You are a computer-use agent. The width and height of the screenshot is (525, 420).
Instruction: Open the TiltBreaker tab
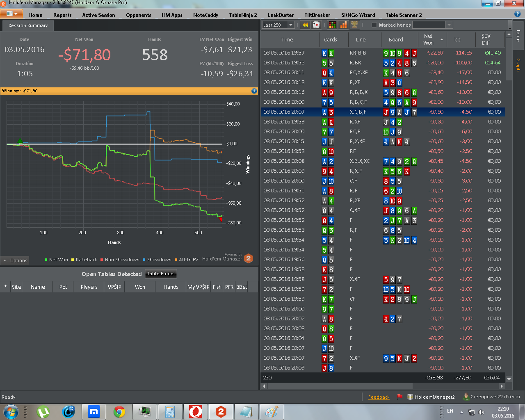317,15
